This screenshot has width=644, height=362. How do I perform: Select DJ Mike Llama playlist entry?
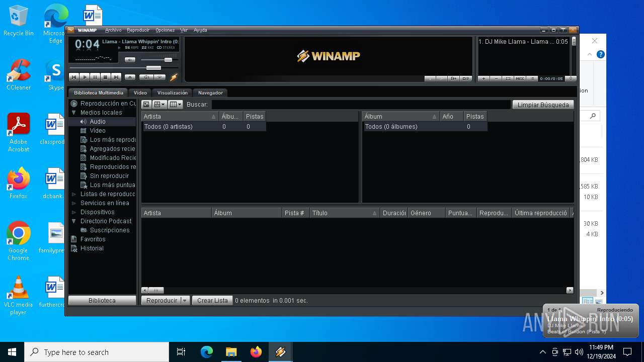tap(523, 42)
